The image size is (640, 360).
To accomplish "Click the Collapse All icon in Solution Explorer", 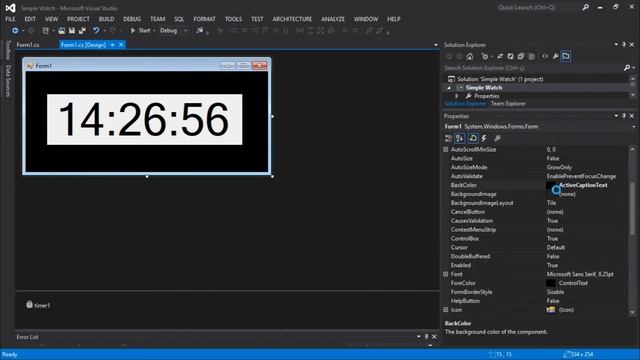I will [x=521, y=56].
